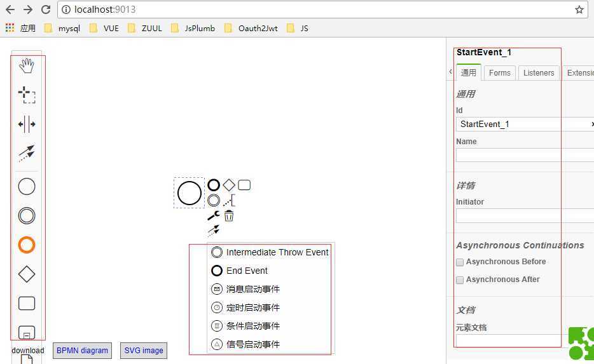Delete element with trash icon
This screenshot has height=364, width=594.
(229, 216)
